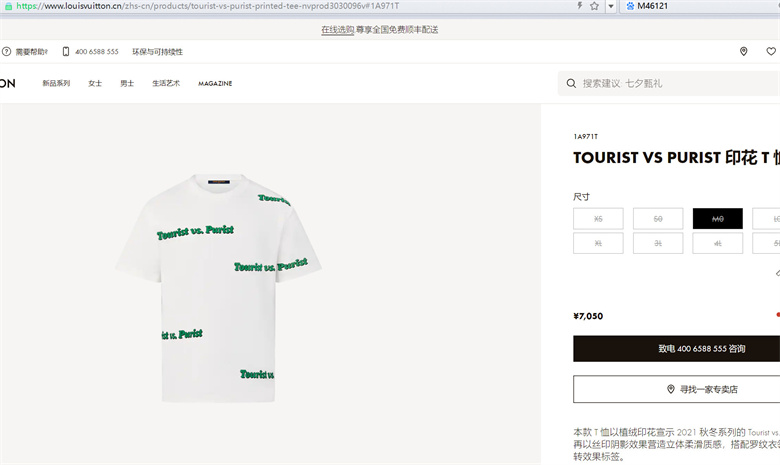
Task: Click the 在线选购 link in top banner
Action: click(x=337, y=30)
